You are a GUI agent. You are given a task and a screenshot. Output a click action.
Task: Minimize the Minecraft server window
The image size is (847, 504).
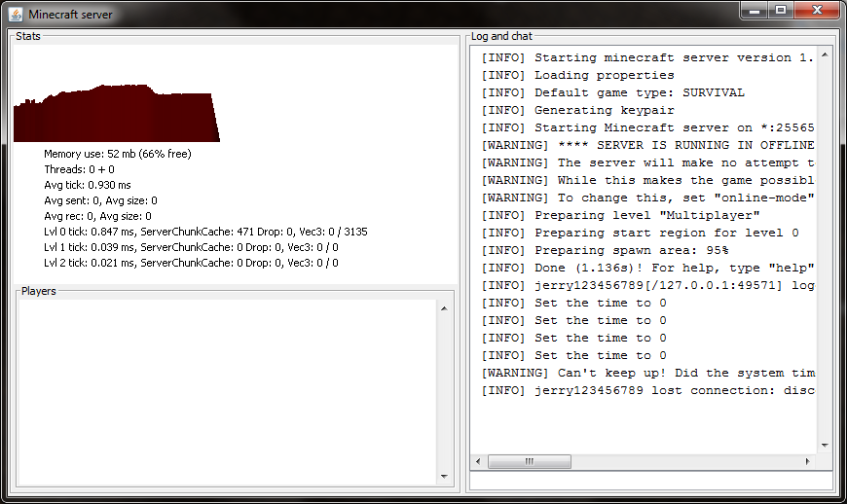coord(755,11)
